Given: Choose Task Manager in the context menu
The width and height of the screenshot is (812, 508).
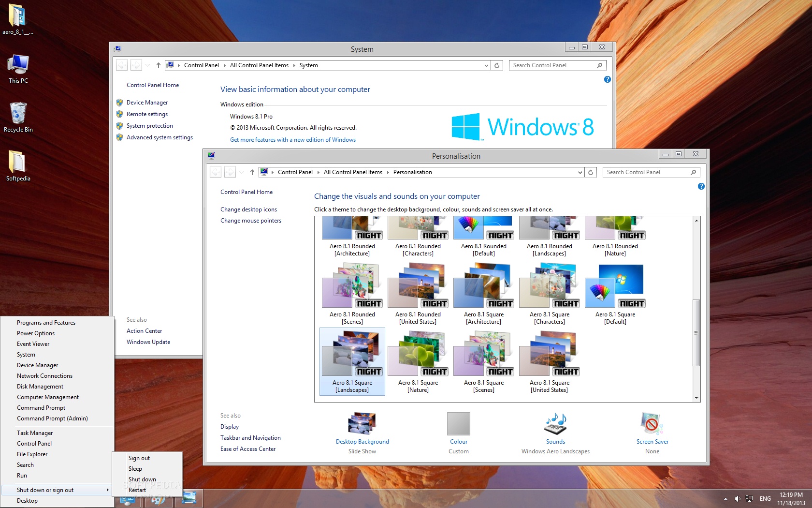Looking at the screenshot, I should click(35, 433).
